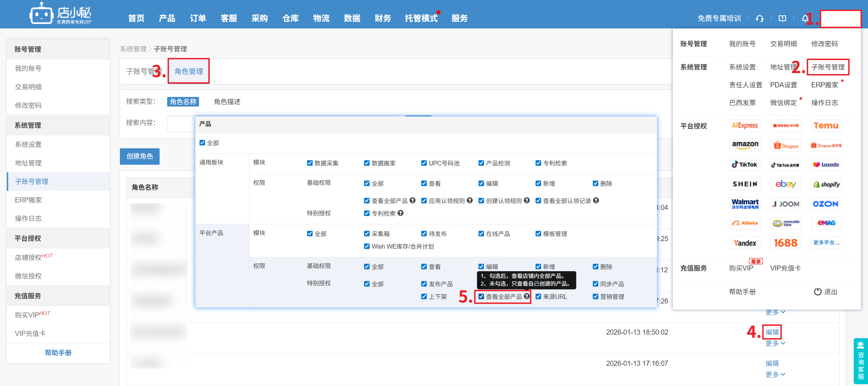This screenshot has width=868, height=386.
Task: Switch to the 角色管理 tab
Action: coord(189,71)
